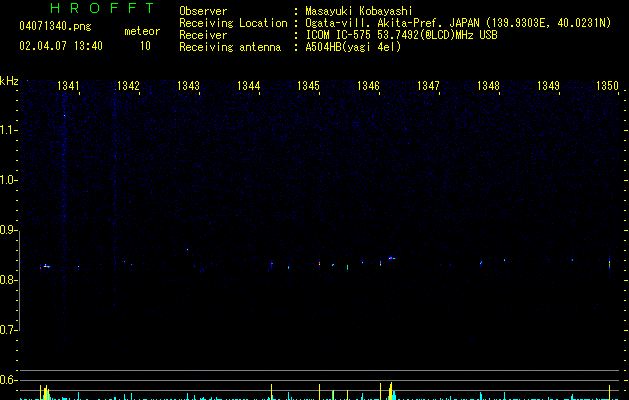
Task: Click the timestamp 02.04.07 13:40
Action: (x=61, y=46)
